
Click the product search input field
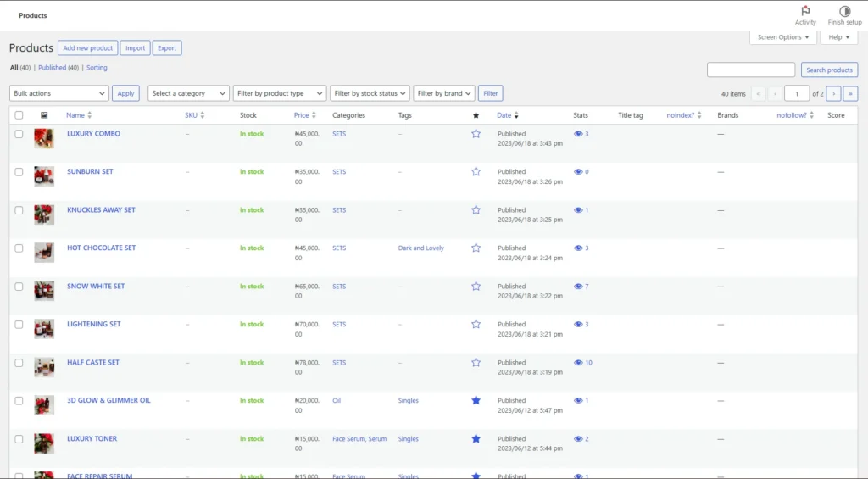751,70
